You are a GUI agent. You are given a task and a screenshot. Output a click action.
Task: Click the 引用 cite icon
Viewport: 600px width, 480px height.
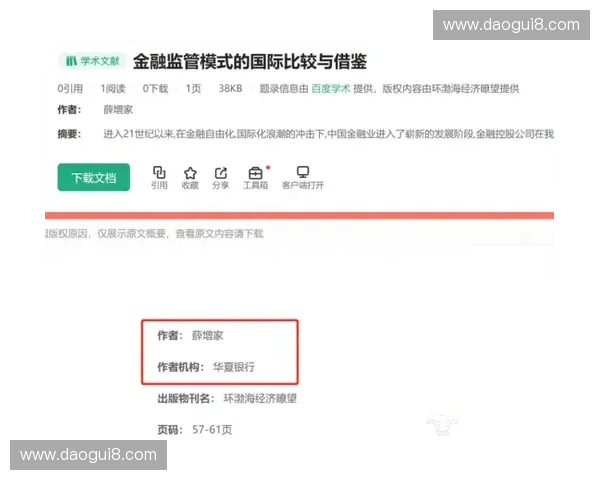[x=159, y=173]
